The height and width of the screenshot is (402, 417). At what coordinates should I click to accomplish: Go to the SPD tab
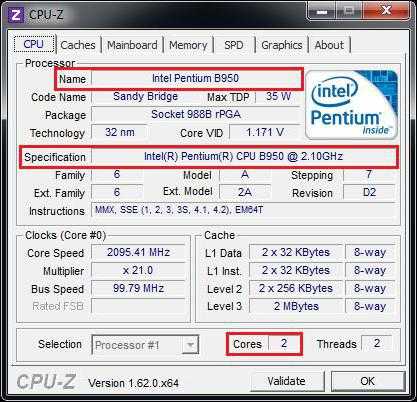[x=234, y=45]
